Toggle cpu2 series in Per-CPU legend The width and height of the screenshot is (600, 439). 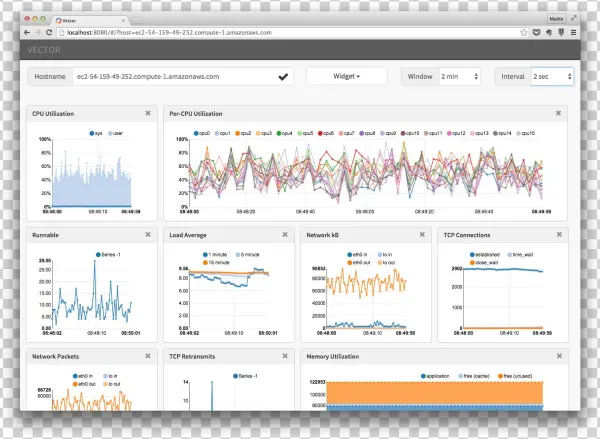[243, 133]
